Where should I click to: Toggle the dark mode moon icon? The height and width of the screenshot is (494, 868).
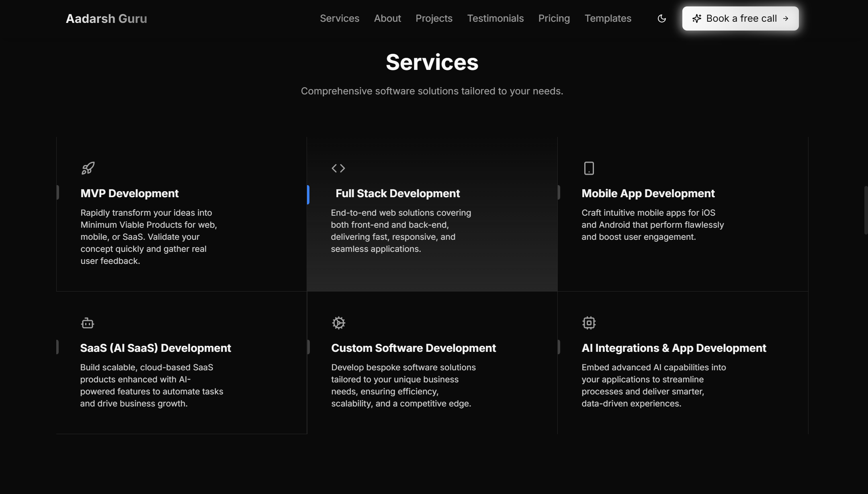(x=661, y=18)
